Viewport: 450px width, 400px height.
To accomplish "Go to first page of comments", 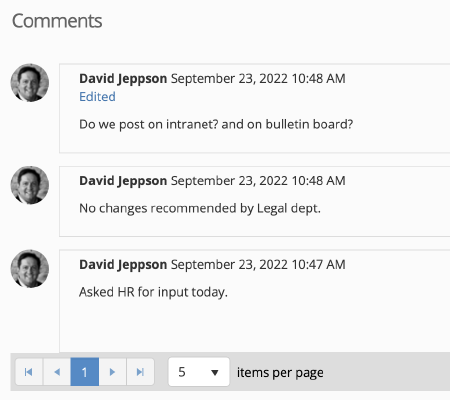I will (29, 372).
